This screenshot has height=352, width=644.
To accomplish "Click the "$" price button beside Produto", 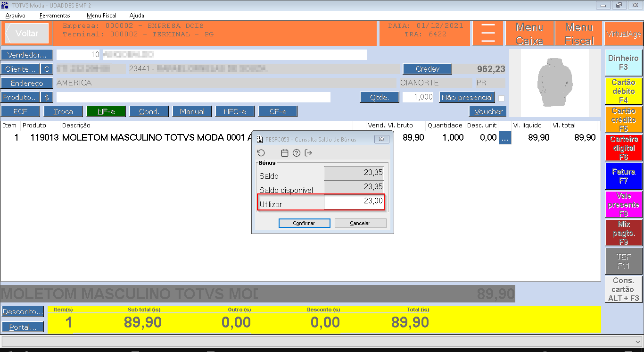I will click(47, 98).
